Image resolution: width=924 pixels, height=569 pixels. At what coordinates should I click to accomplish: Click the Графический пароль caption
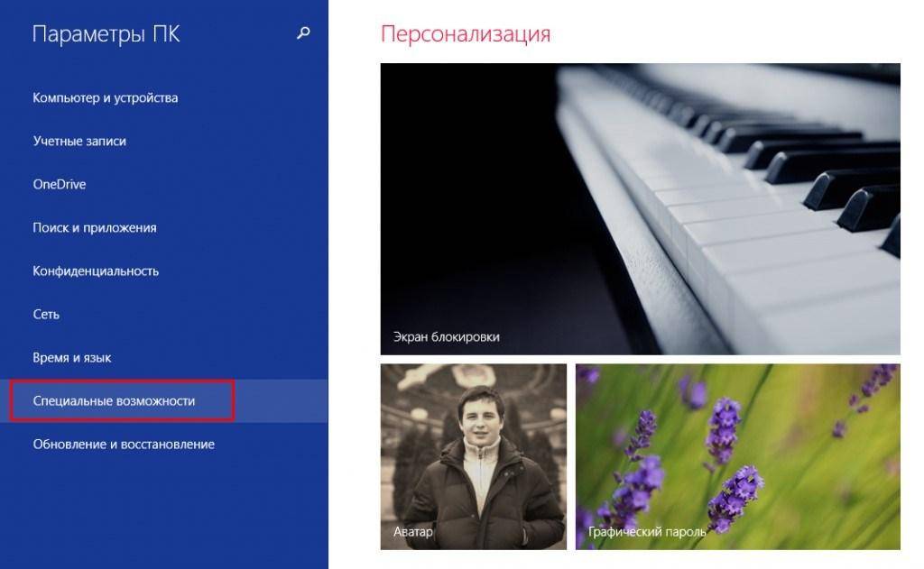point(646,531)
